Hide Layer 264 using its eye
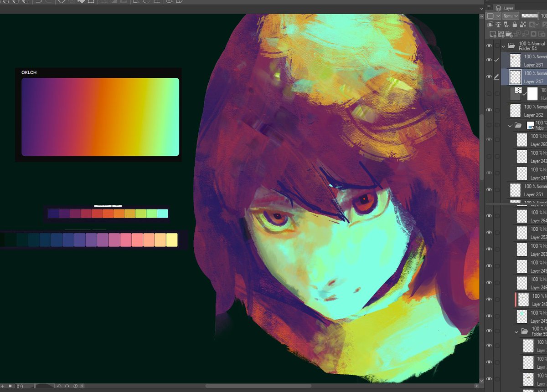The image size is (547, 392). pos(489,216)
